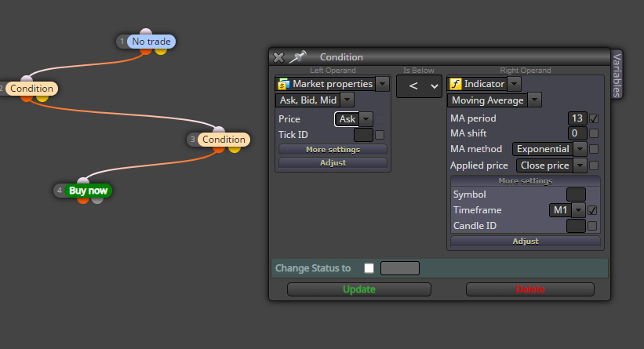Click the MA shift value field
Image resolution: width=644 pixels, height=349 pixels.
click(577, 133)
